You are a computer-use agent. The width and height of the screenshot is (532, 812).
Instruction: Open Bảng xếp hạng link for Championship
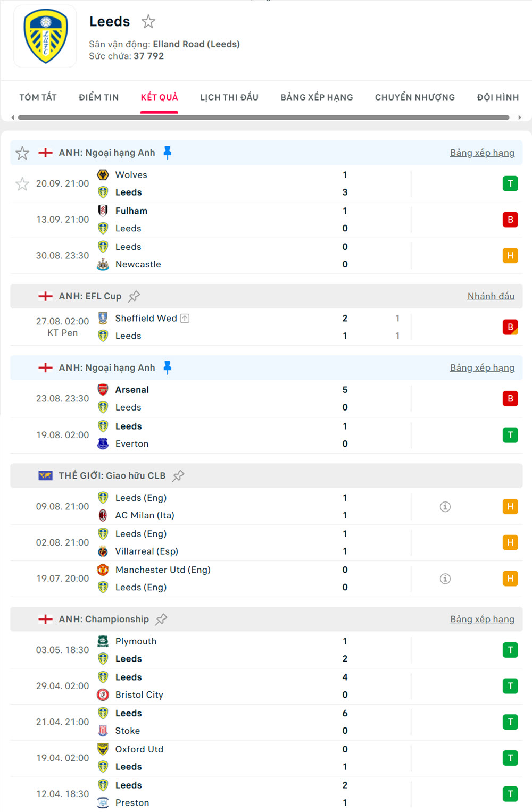tap(482, 620)
